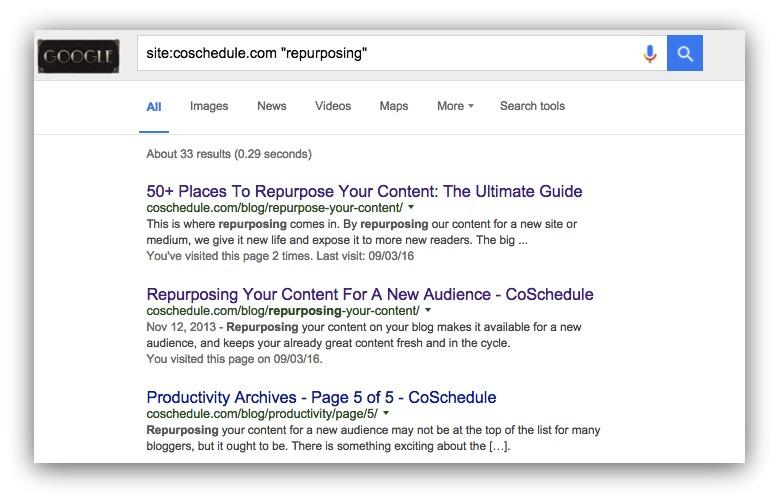Open 'Repurposing Your Content For A New Audience' link

(370, 294)
